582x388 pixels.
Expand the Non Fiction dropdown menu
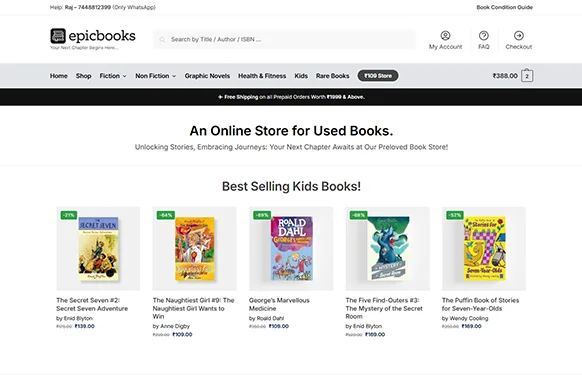156,76
